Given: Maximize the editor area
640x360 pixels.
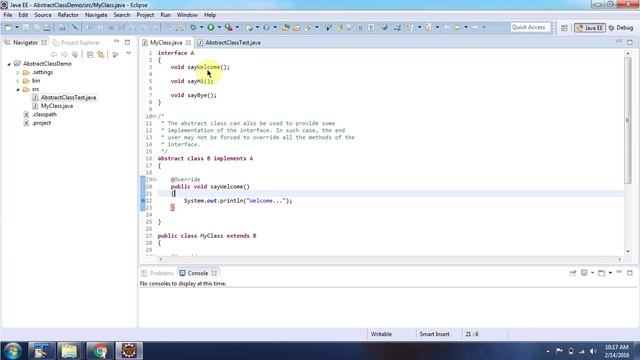Looking at the screenshot, I should (x=630, y=42).
